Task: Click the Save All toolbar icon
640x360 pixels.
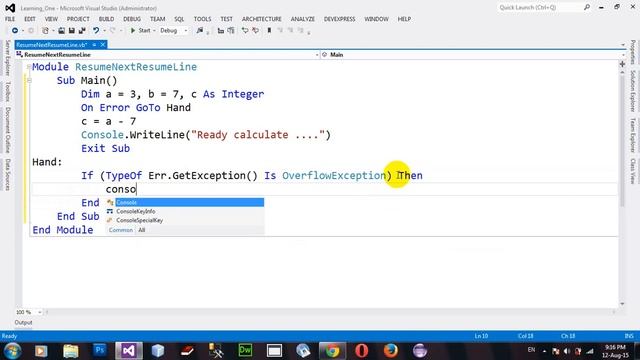Action: [x=82, y=31]
